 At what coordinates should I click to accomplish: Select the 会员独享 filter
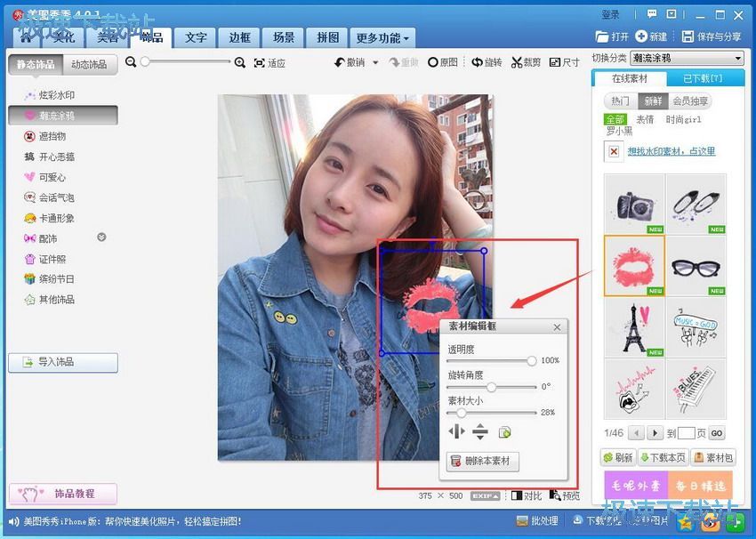pos(690,101)
